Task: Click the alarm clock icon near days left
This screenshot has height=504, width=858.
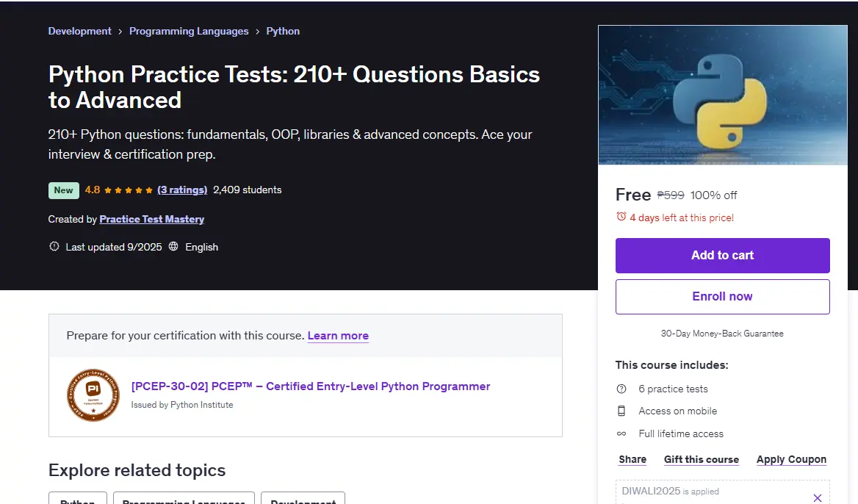Action: pos(621,217)
